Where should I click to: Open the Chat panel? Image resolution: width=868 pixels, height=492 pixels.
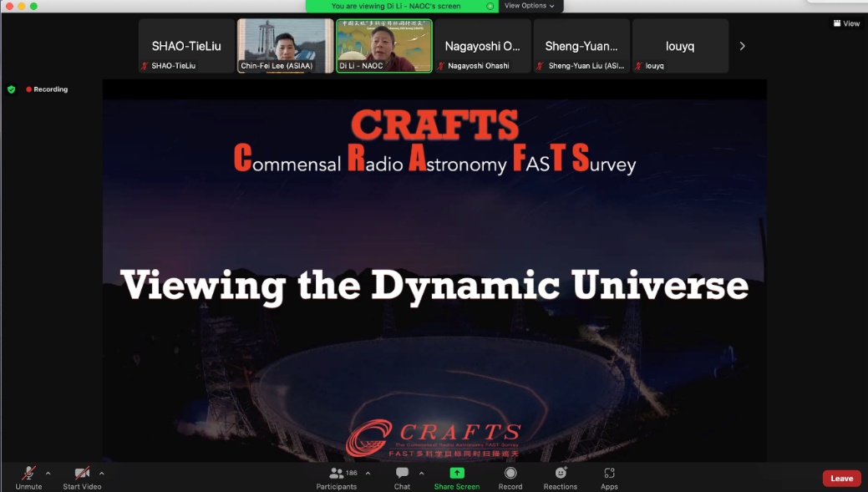pyautogui.click(x=402, y=477)
